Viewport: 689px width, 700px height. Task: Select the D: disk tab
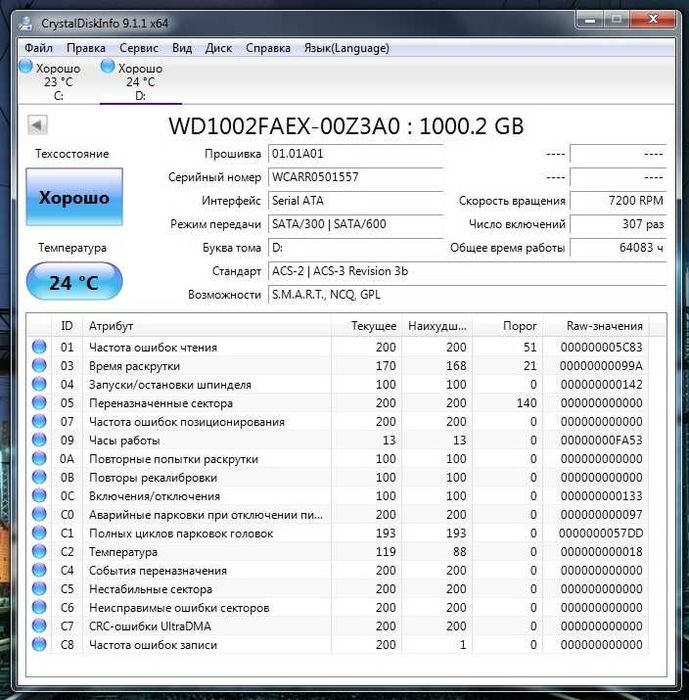click(140, 81)
